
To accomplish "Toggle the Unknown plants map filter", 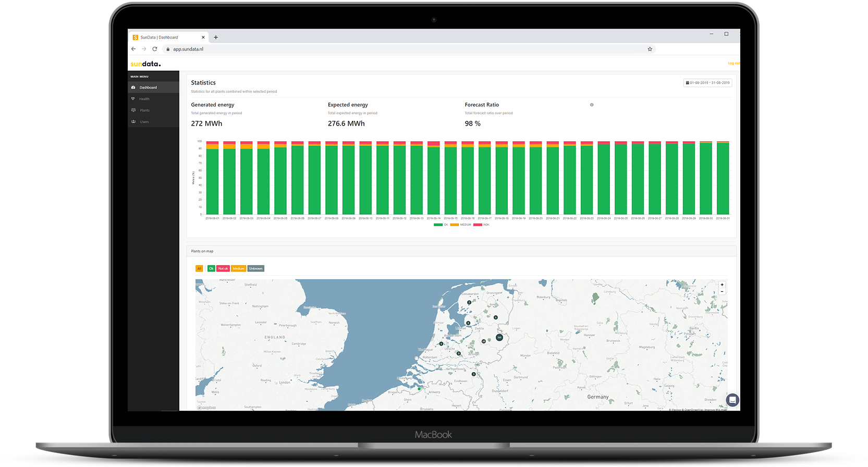I will click(255, 268).
